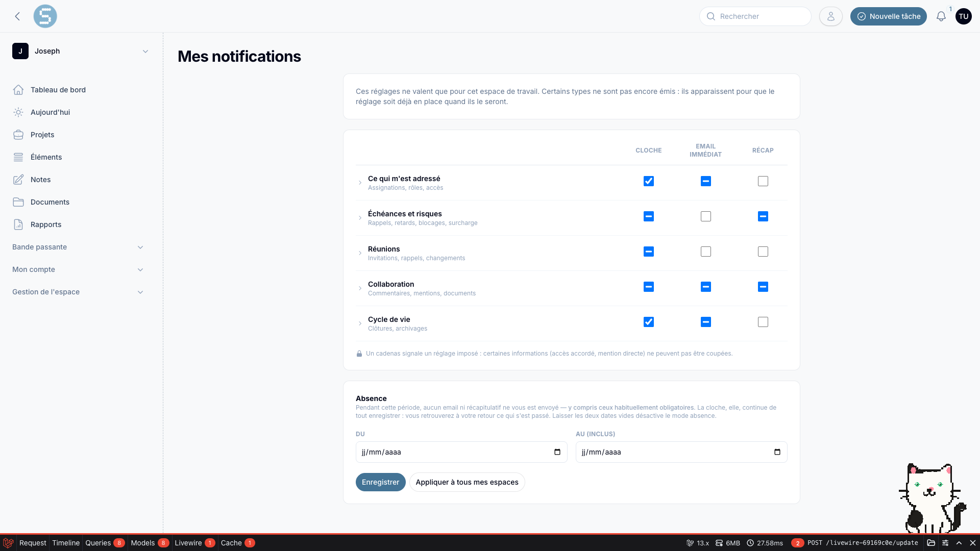This screenshot has width=980, height=551.
Task: Toggle Email immédiat for Ce qui m'est adressé
Action: coord(706,181)
